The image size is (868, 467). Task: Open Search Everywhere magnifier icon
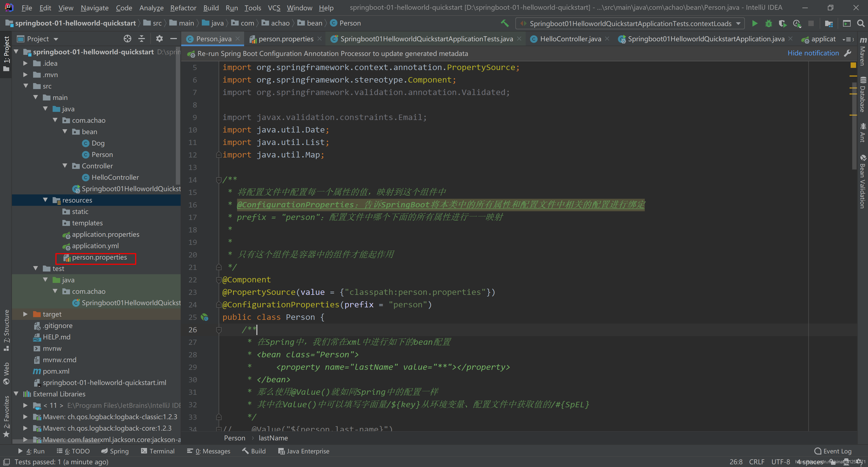(x=861, y=23)
